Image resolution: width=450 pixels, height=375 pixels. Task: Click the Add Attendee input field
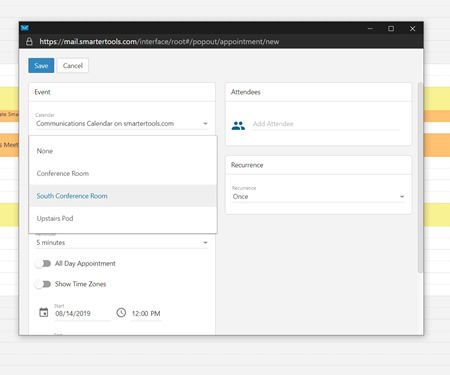[326, 124]
